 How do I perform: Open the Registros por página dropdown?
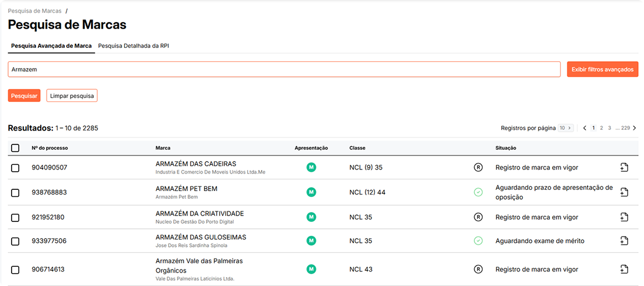[565, 128]
